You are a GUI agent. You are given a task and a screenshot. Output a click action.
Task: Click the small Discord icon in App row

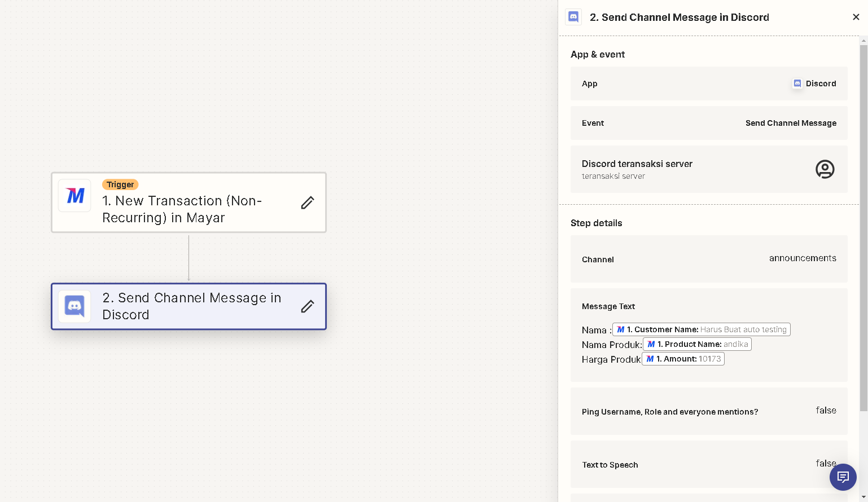(797, 83)
